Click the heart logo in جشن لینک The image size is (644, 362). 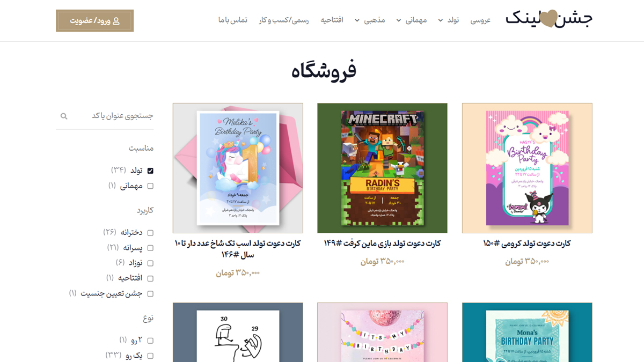tap(548, 20)
